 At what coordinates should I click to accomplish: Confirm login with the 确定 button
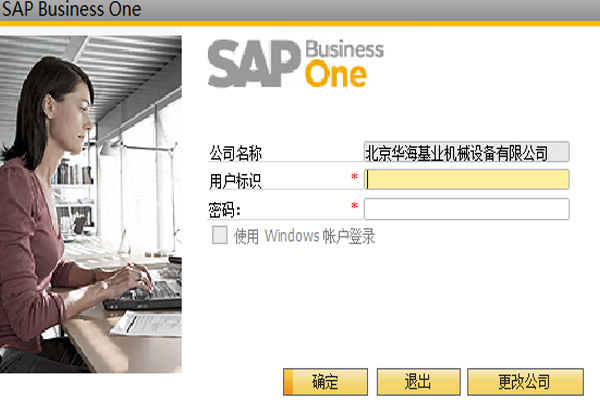pyautogui.click(x=325, y=382)
